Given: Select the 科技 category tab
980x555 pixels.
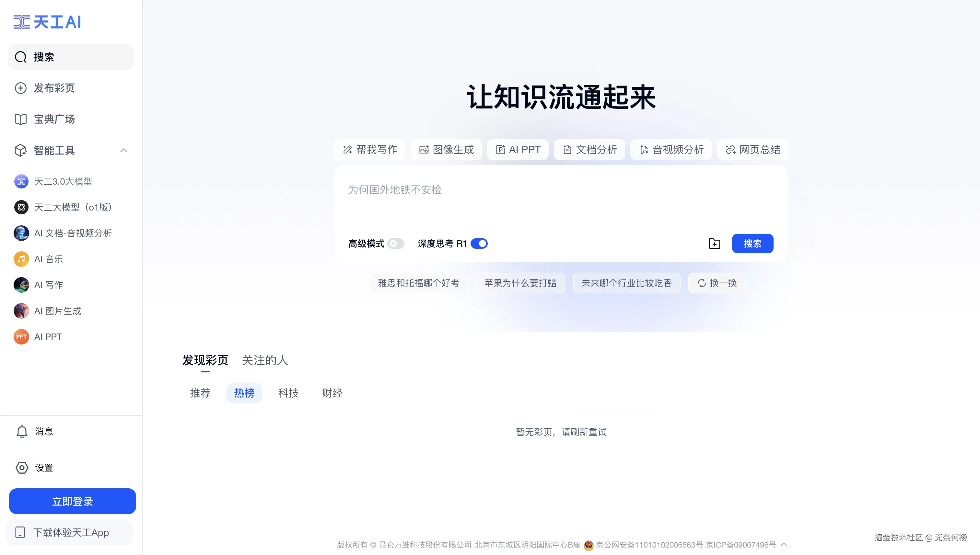Looking at the screenshot, I should 288,393.
